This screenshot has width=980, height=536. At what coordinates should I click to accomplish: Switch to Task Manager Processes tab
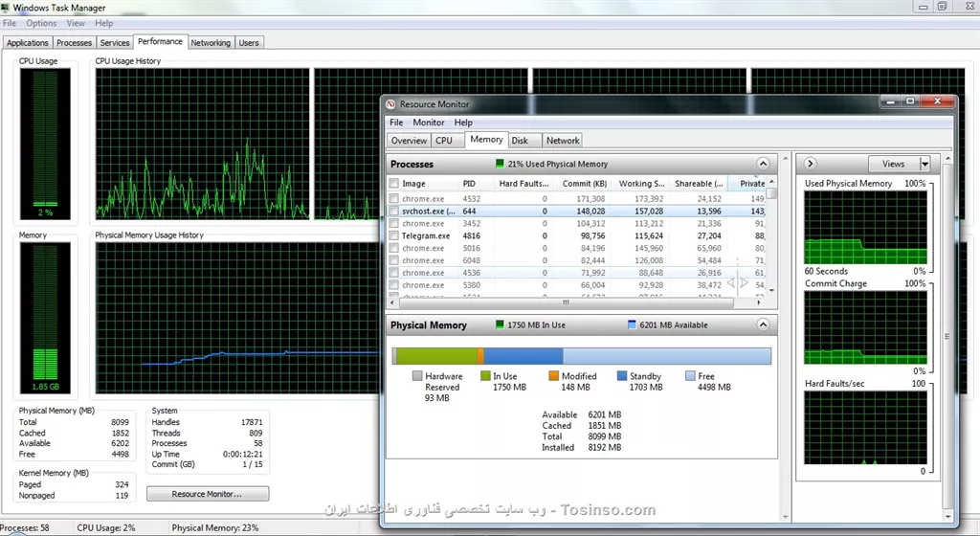(74, 42)
